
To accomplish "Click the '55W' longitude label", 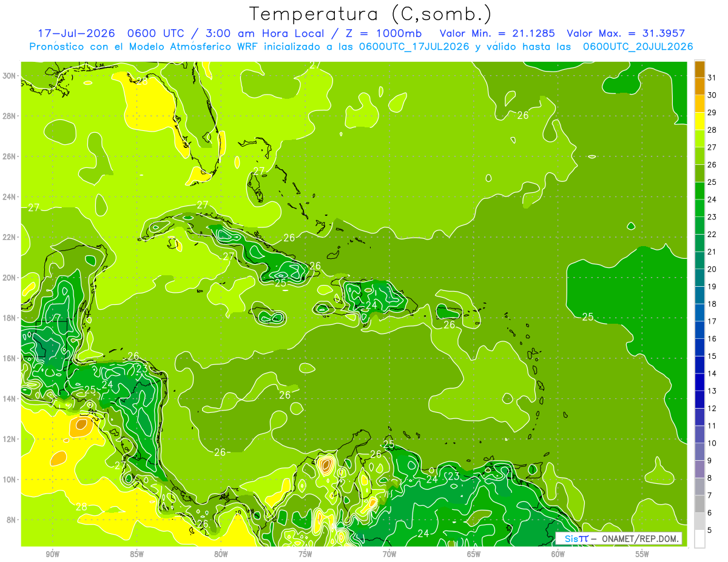I will [642, 554].
